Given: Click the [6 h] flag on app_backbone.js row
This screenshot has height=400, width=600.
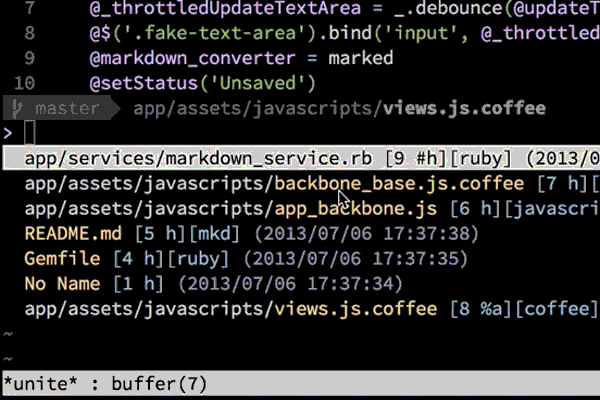Looking at the screenshot, I should point(475,209).
